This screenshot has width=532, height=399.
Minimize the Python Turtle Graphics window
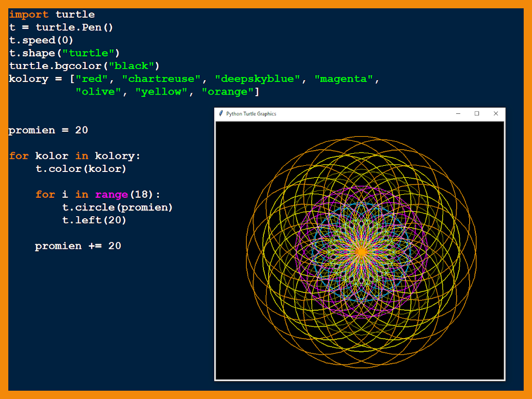tap(458, 114)
